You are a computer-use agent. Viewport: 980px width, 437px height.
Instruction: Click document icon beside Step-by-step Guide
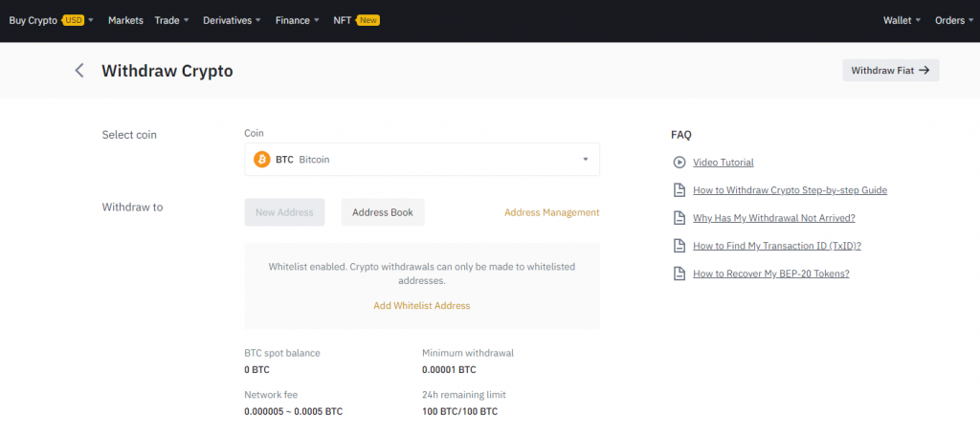tap(679, 190)
